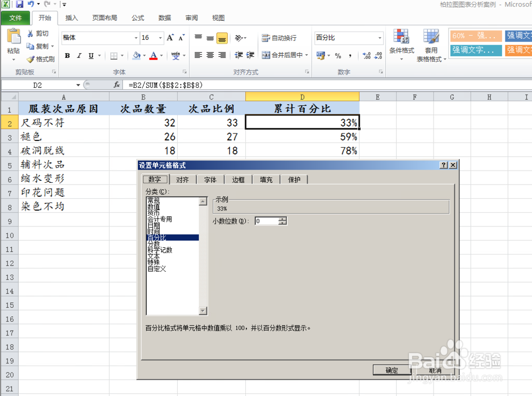The image size is (532, 396).
Task: Click the Paste clipboard icon
Action: click(14, 37)
